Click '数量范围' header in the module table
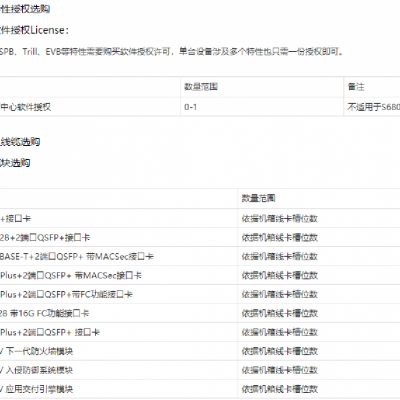This screenshot has height=400, width=400. [x=259, y=198]
